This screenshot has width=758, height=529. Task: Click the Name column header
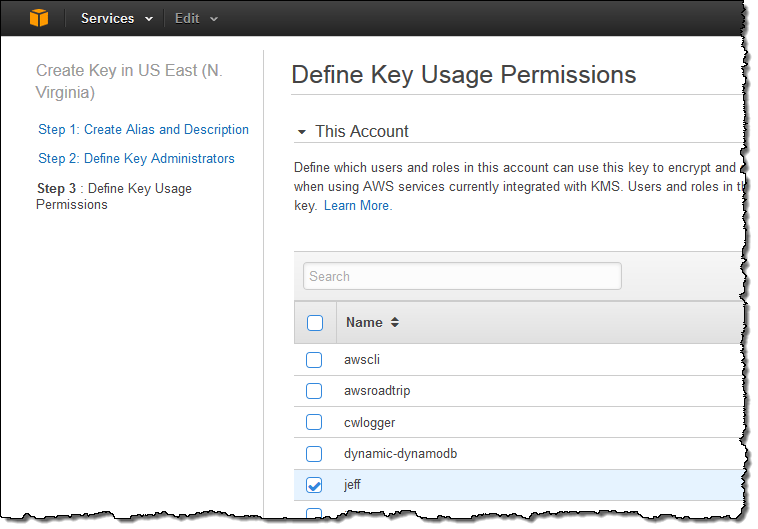pyautogui.click(x=364, y=322)
